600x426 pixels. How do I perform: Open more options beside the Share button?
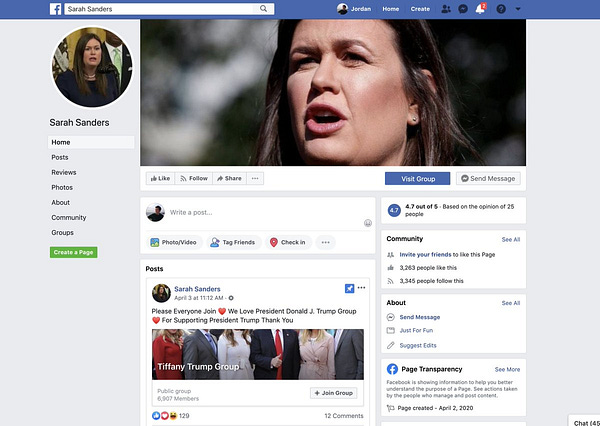click(x=255, y=178)
